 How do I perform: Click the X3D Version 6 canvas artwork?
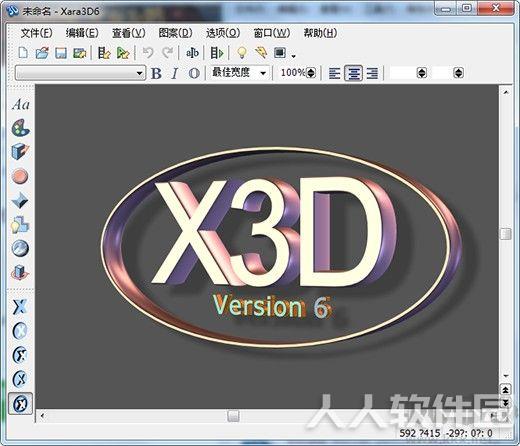click(x=282, y=248)
